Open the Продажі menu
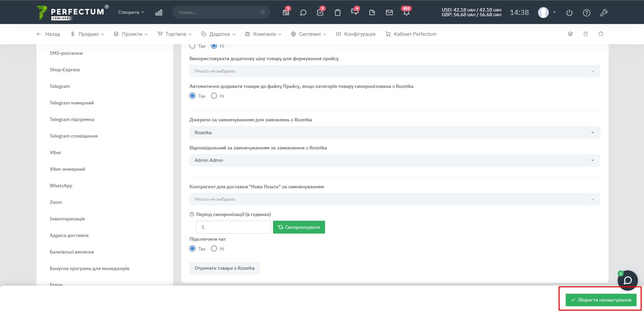The width and height of the screenshot is (644, 313). click(87, 34)
